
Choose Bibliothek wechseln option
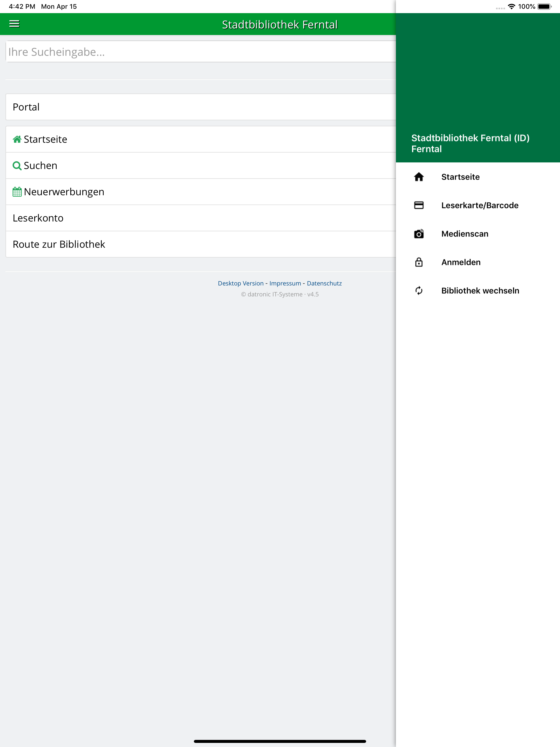click(x=480, y=291)
